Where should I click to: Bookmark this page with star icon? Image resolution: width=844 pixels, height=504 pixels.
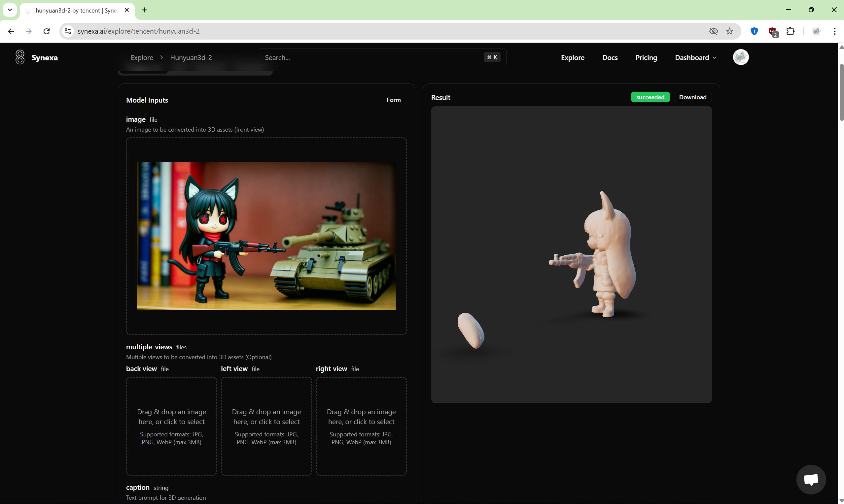click(x=729, y=31)
